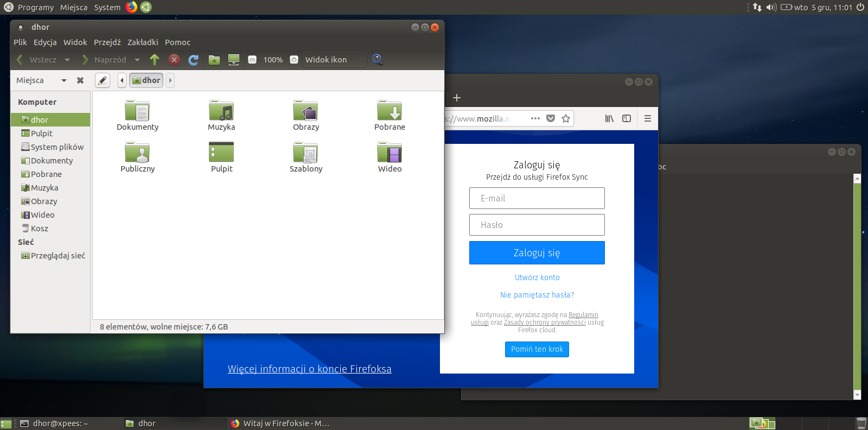Viewport: 868px width, 430px height.
Task: Open the Miejsca side pane dropdown
Action: click(x=64, y=80)
